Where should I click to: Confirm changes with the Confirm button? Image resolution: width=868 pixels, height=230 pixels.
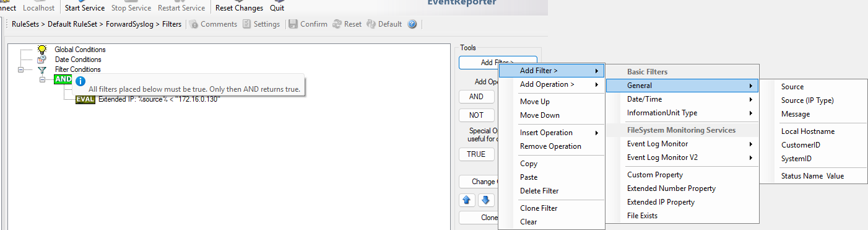(x=309, y=24)
